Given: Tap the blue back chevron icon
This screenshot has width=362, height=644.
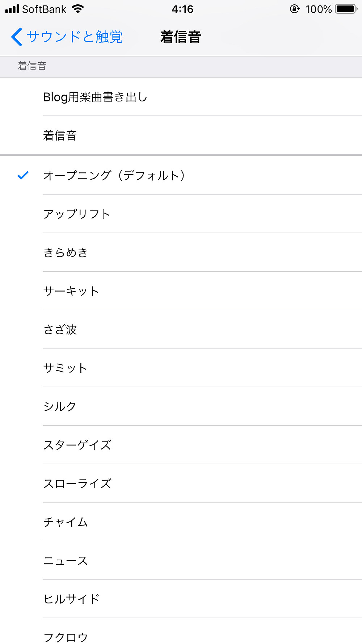Looking at the screenshot, I should click(17, 37).
